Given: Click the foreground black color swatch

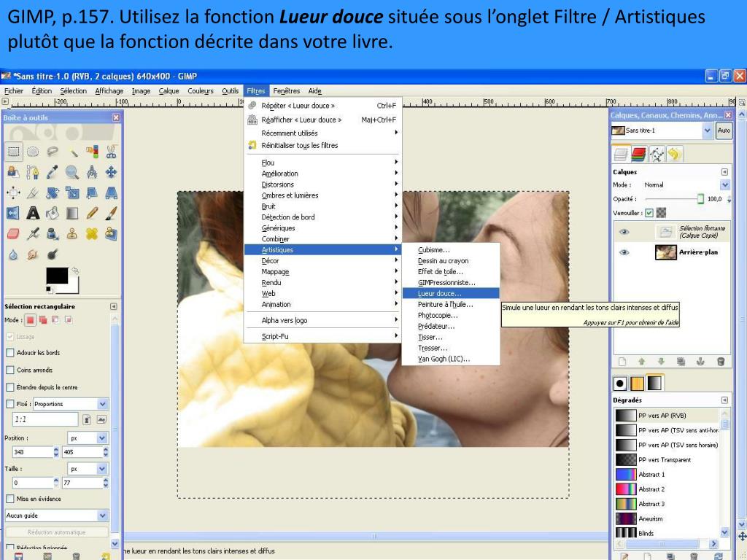Looking at the screenshot, I should coord(56,276).
